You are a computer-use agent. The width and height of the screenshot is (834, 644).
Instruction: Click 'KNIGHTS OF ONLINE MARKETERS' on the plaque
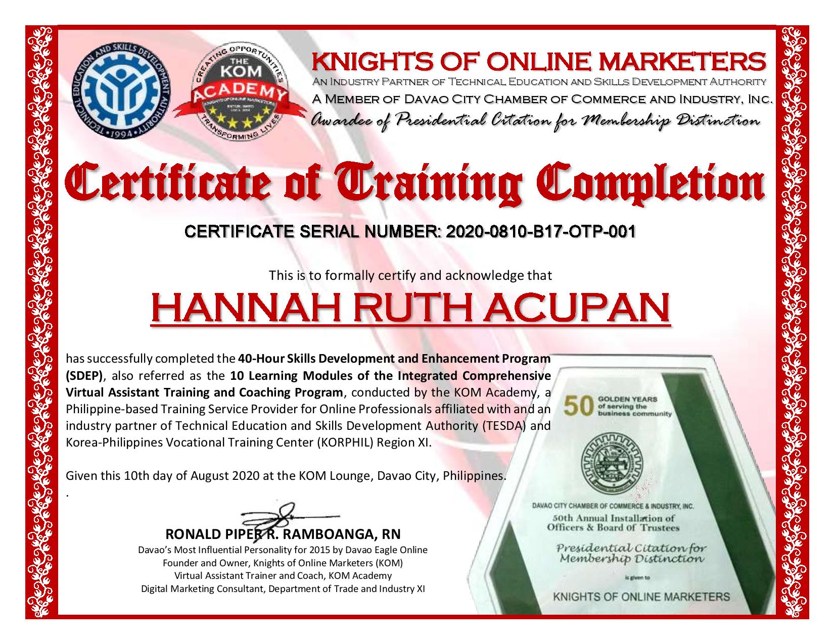point(641,597)
